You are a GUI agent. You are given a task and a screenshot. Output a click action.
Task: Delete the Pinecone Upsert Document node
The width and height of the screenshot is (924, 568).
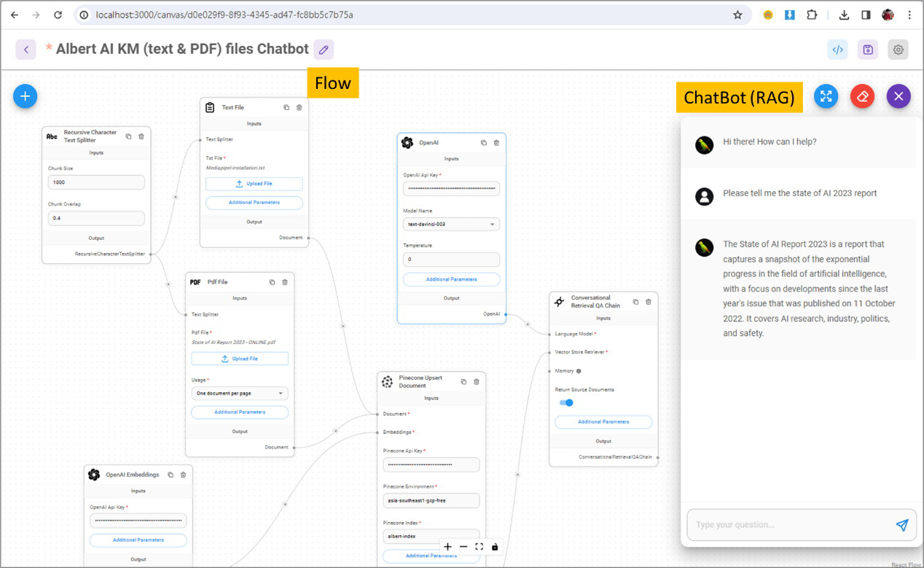pyautogui.click(x=477, y=381)
